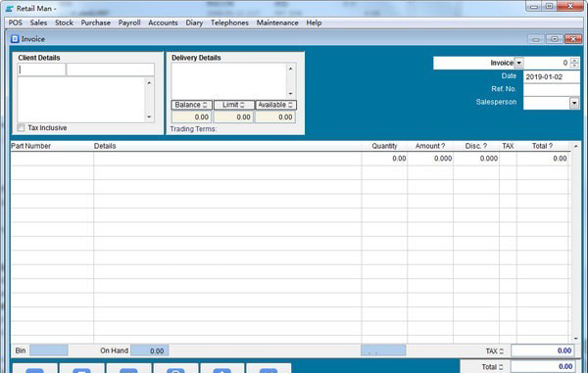Click the Available button
This screenshot has height=373, width=588.
(x=275, y=105)
